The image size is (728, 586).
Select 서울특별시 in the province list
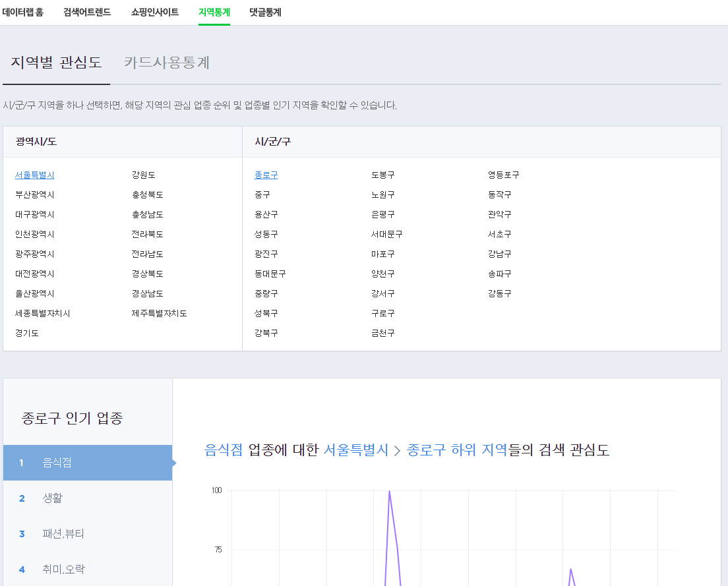(x=34, y=175)
